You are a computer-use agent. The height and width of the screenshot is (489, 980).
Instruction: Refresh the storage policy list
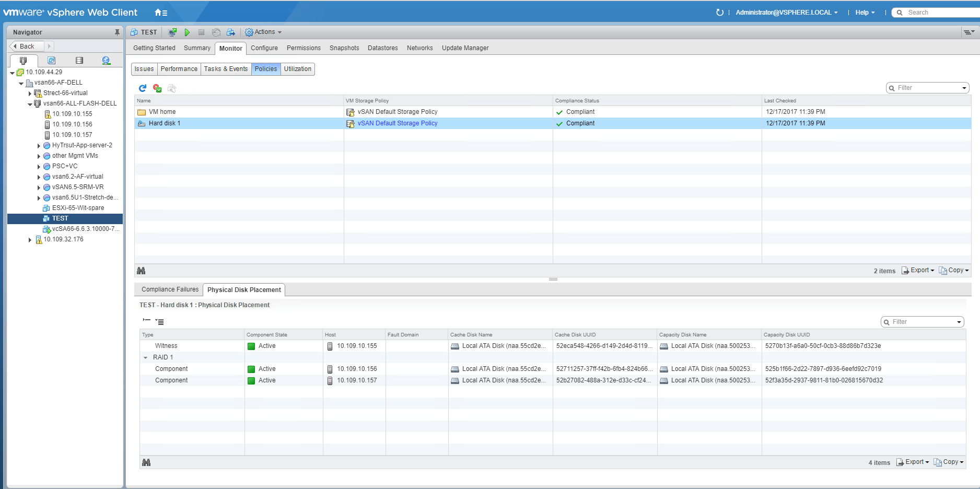(x=143, y=88)
